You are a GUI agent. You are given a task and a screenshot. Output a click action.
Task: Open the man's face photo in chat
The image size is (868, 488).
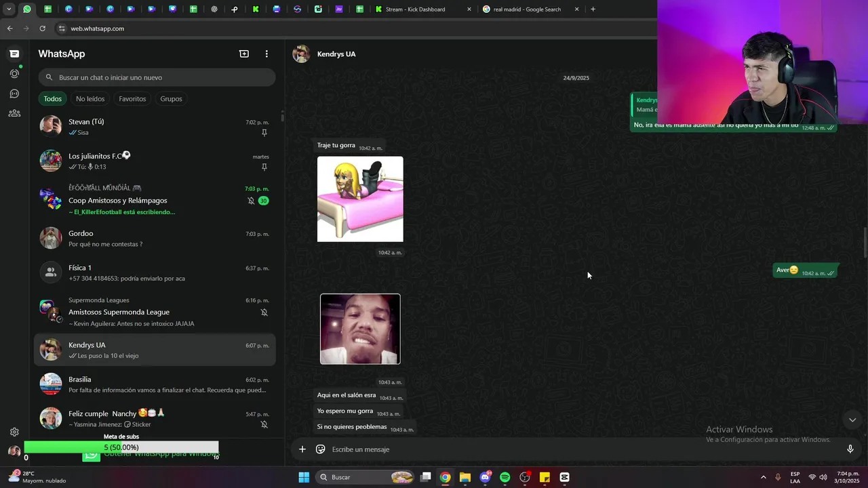pos(360,329)
